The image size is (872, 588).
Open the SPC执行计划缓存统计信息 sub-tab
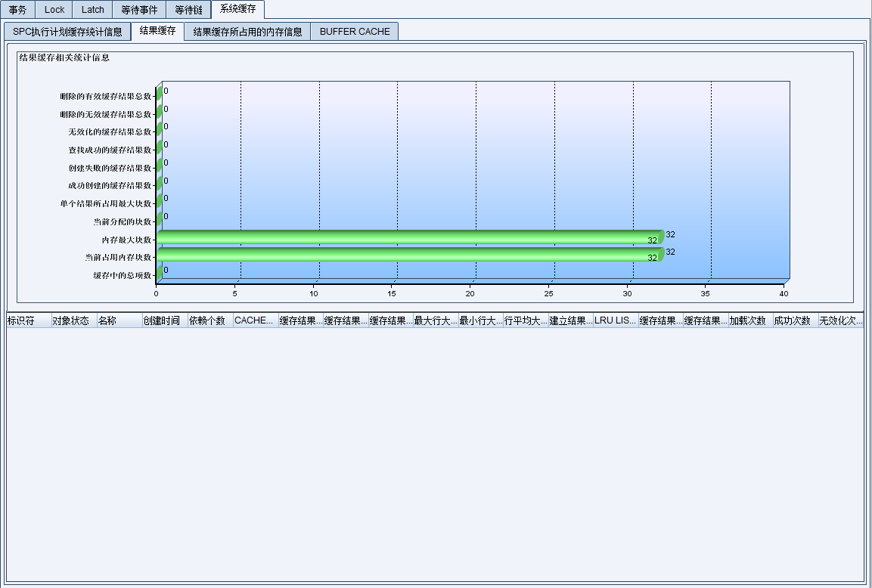[67, 32]
